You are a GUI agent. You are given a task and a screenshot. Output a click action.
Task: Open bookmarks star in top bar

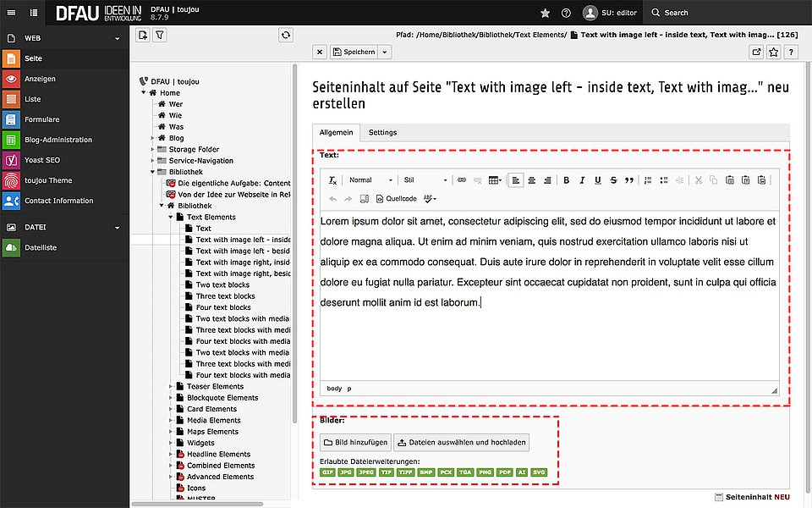coord(545,13)
